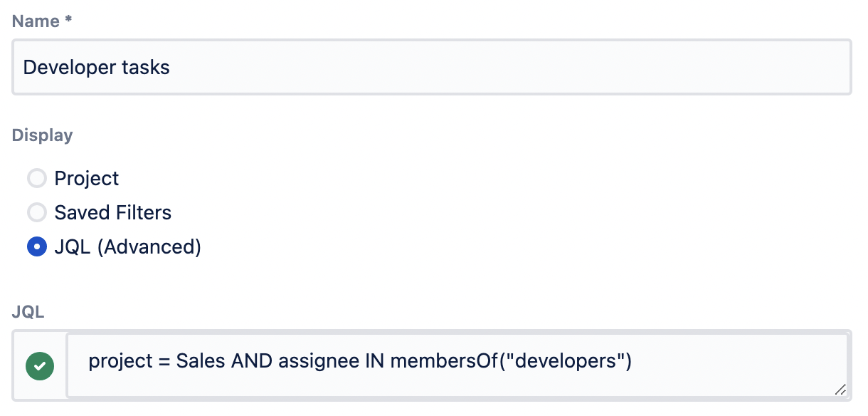Click the "JQL" field label
The height and width of the screenshot is (416, 868).
[x=28, y=312]
